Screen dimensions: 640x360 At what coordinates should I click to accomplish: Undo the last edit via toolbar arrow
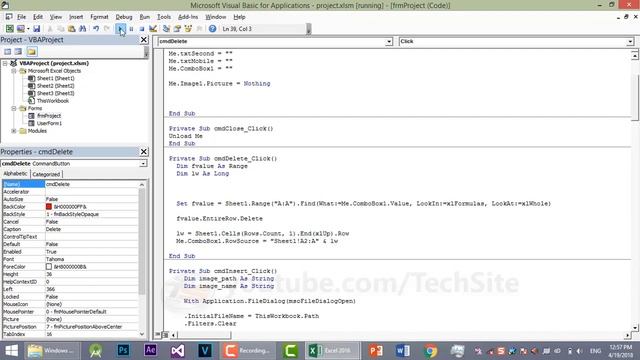pos(96,29)
